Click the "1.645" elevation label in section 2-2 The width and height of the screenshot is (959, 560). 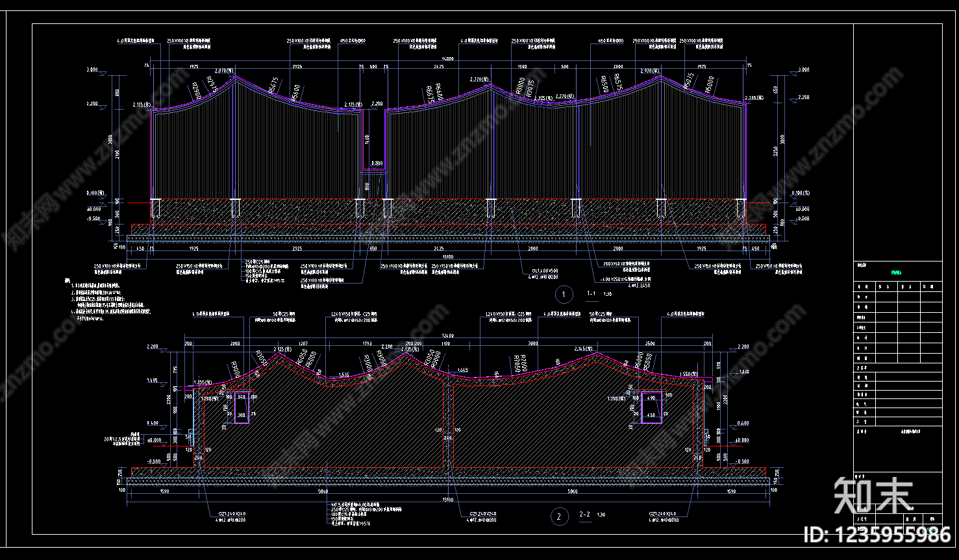pyautogui.click(x=462, y=371)
